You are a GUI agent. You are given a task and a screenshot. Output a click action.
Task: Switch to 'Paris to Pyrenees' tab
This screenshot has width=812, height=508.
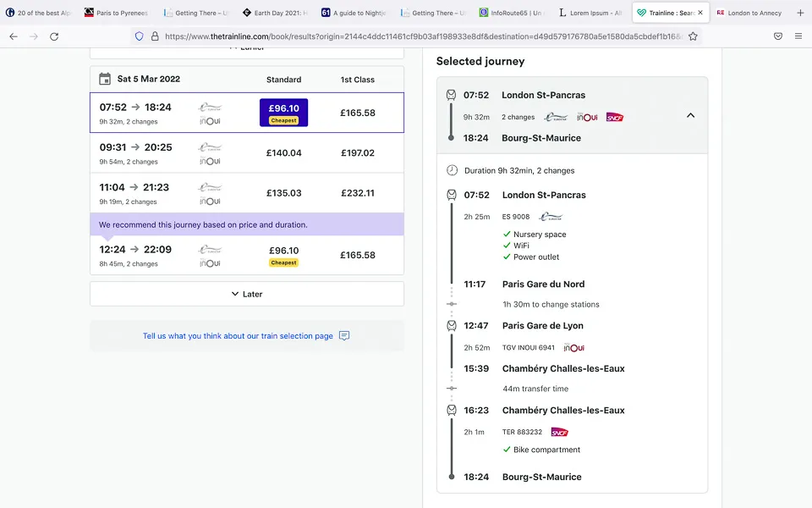[x=117, y=13]
